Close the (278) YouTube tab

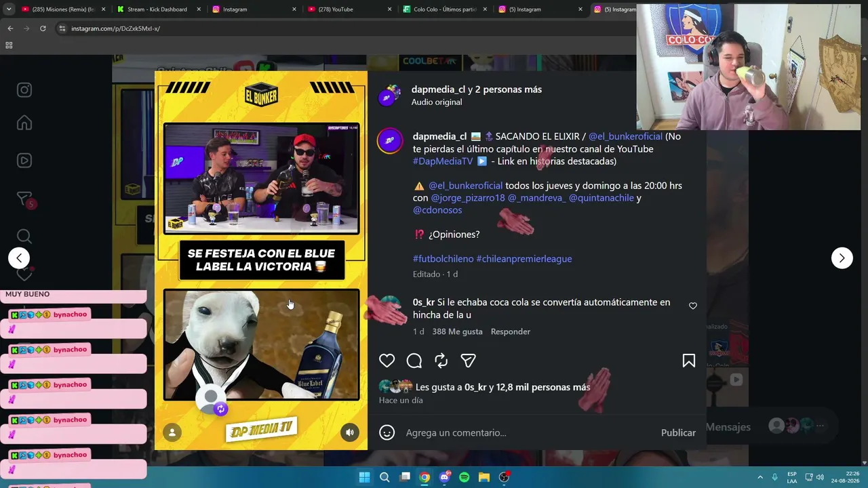[390, 9]
